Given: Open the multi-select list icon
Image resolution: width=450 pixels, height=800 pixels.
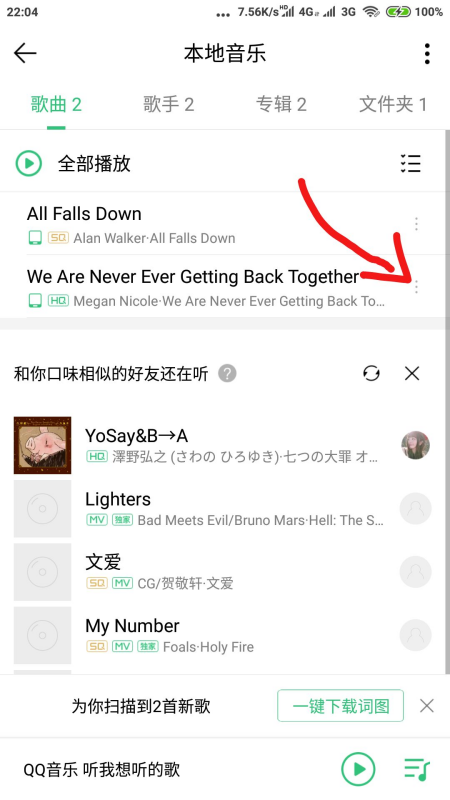Looking at the screenshot, I should click(x=410, y=164).
